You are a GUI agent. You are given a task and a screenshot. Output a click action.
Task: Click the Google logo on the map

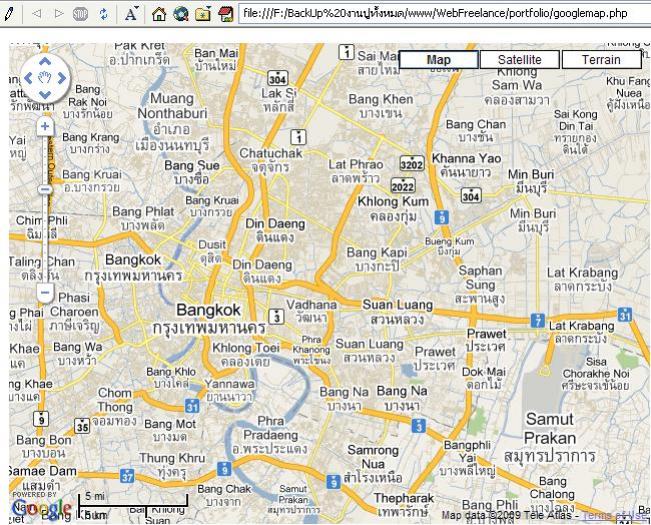click(42, 508)
